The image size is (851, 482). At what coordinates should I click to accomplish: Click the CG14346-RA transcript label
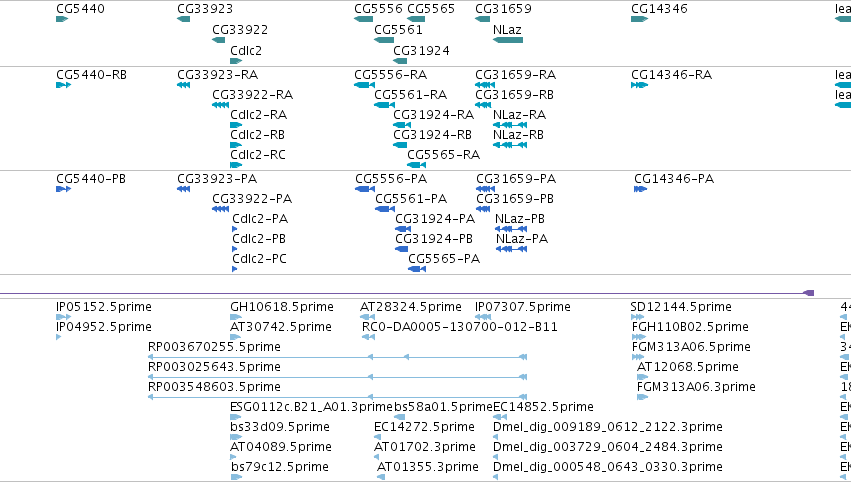[671, 75]
